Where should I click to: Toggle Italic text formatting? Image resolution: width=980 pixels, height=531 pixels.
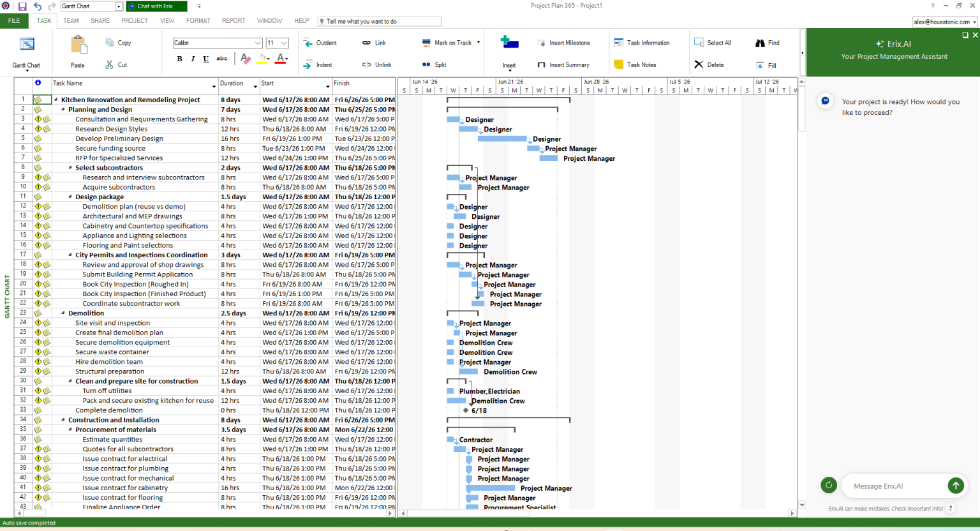coord(193,59)
